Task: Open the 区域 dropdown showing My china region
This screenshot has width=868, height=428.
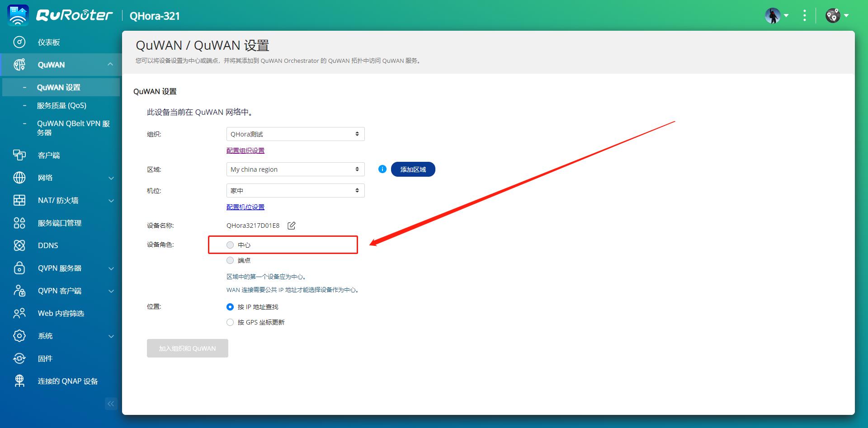Action: click(295, 169)
